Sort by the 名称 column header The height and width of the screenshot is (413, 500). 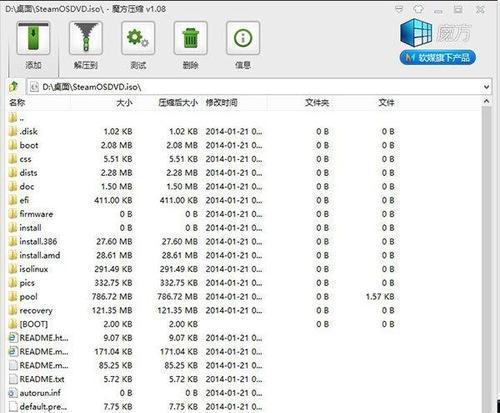tap(17, 102)
